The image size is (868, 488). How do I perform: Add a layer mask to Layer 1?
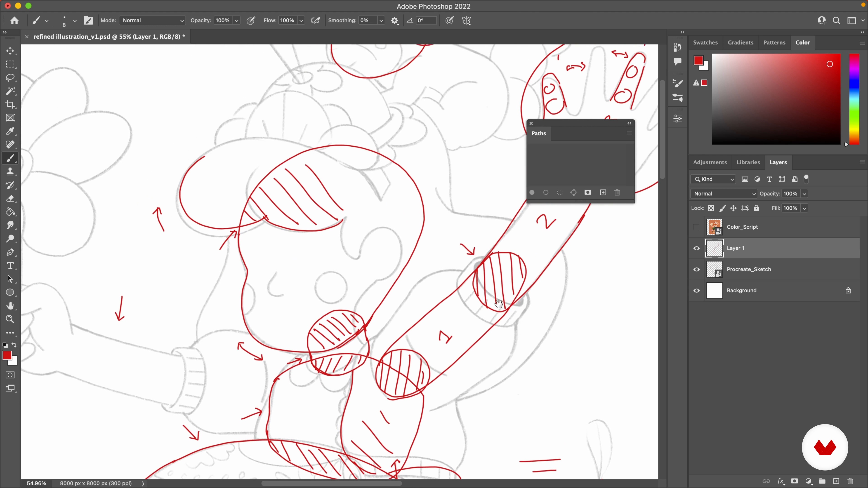pos(795,481)
